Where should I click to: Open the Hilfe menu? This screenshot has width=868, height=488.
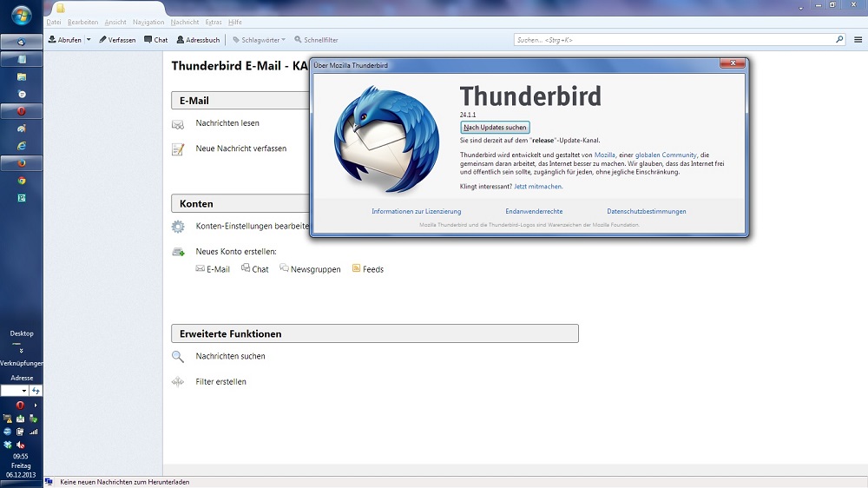pyautogui.click(x=235, y=23)
